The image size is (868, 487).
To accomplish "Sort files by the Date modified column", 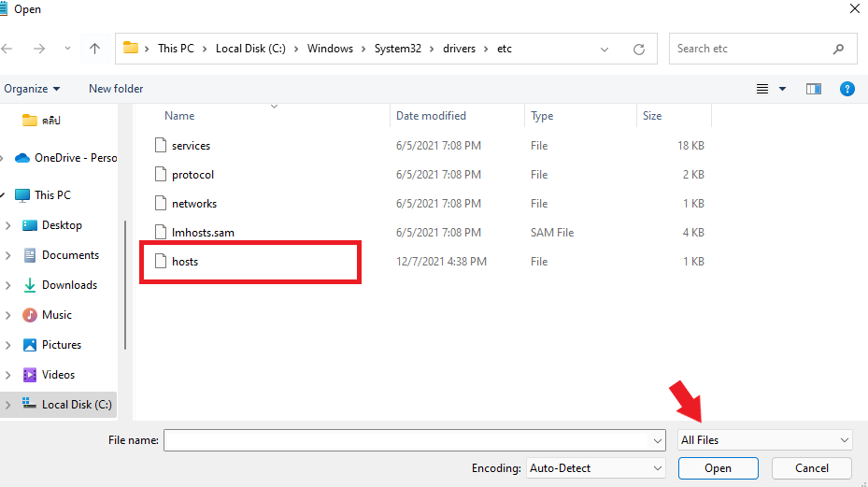I will pos(431,116).
